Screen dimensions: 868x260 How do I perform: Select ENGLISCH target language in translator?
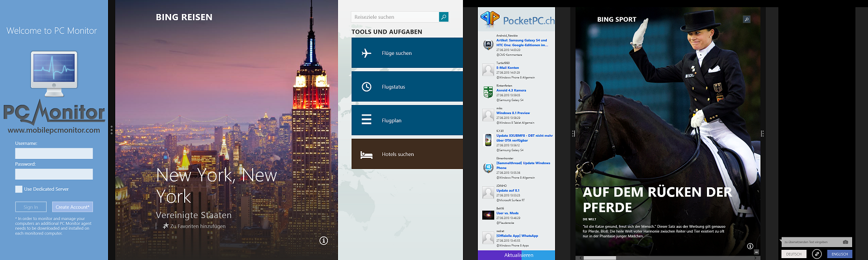(x=840, y=254)
